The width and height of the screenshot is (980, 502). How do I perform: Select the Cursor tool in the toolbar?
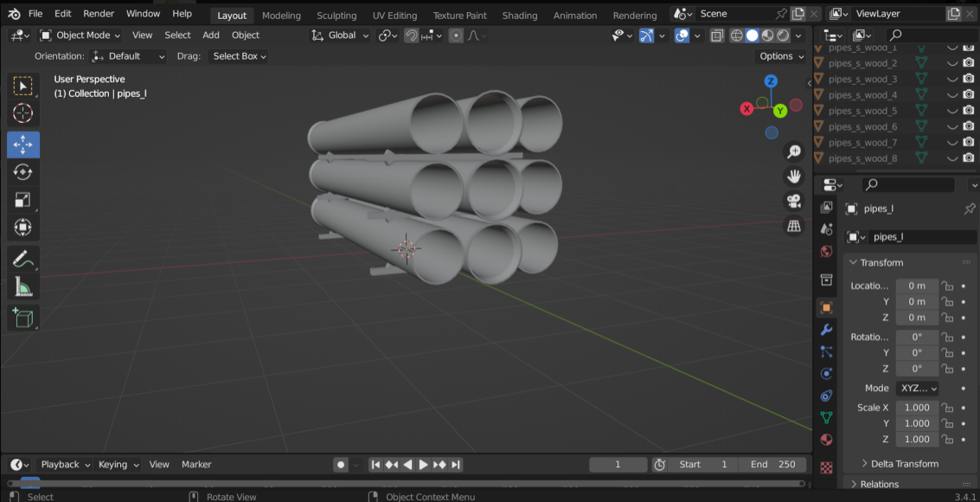(x=23, y=113)
